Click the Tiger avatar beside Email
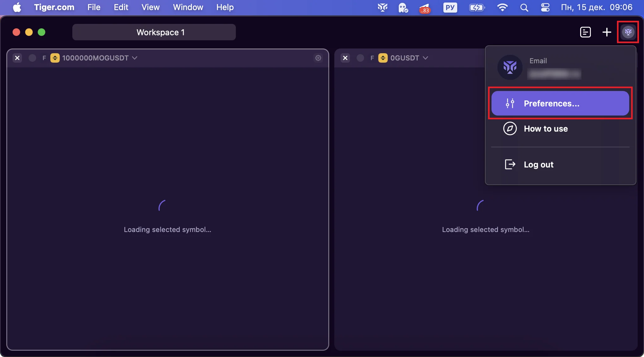Screen dimensions: 644x357 click(510, 67)
